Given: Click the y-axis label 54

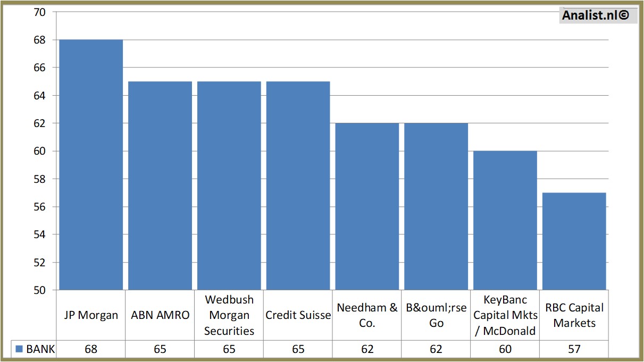Looking at the screenshot, I should (x=39, y=234).
